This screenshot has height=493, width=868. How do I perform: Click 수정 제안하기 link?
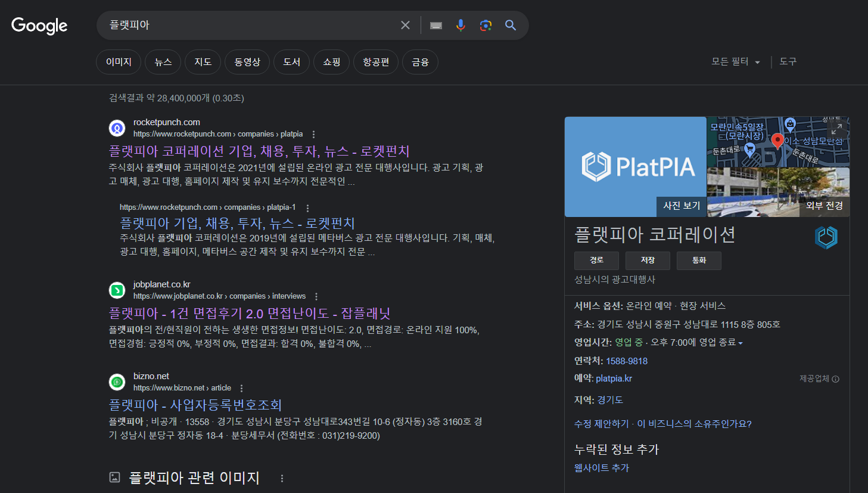(x=601, y=424)
